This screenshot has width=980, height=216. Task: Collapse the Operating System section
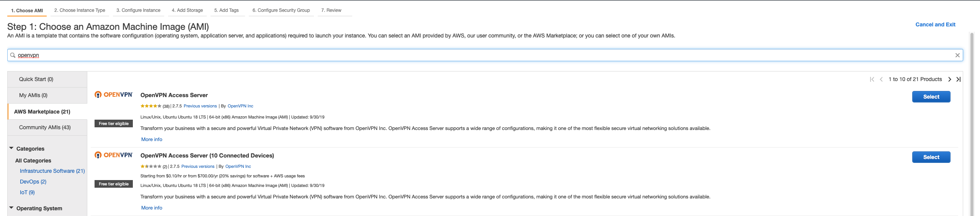pos(11,208)
